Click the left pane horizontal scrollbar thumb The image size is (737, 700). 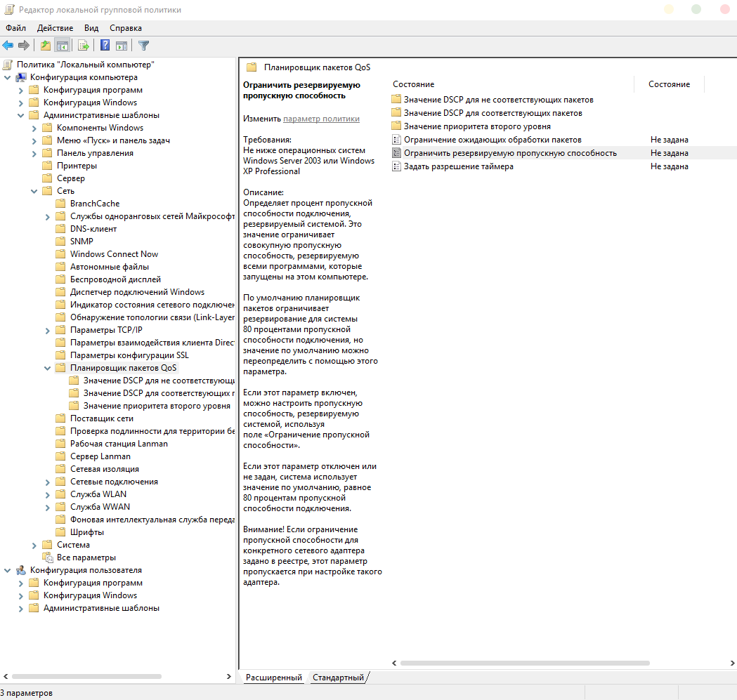pos(86,677)
